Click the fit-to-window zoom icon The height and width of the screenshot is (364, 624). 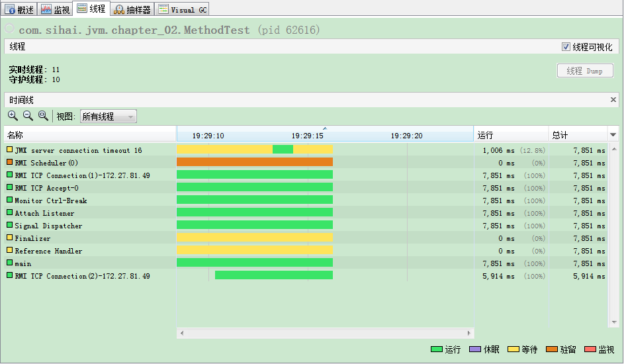43,116
